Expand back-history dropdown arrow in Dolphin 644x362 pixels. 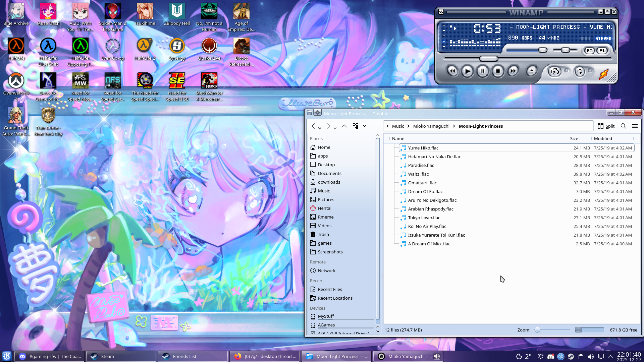click(x=320, y=128)
